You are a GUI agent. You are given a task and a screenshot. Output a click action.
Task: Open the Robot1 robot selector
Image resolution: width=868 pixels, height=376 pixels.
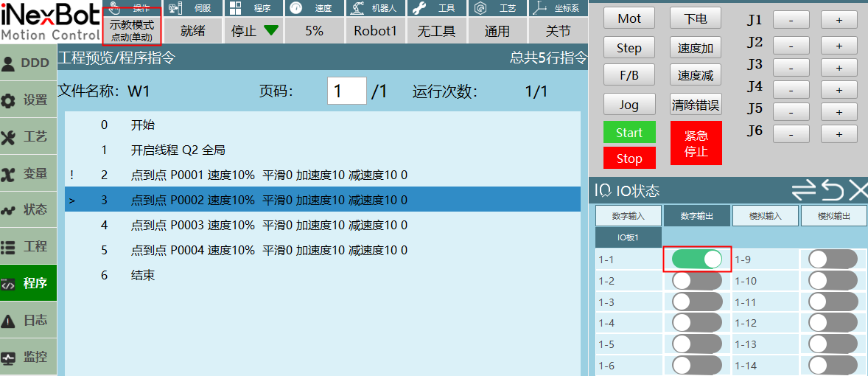(375, 31)
